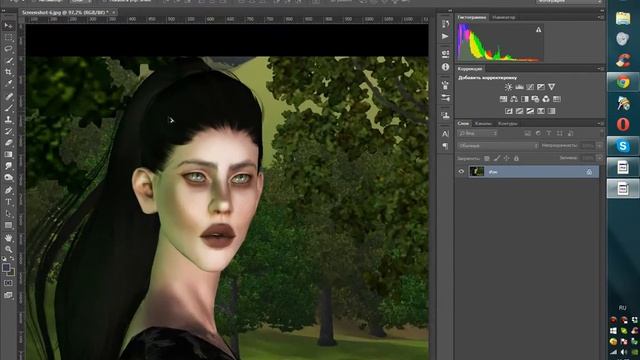Select the Eyedropper tool

click(x=8, y=84)
